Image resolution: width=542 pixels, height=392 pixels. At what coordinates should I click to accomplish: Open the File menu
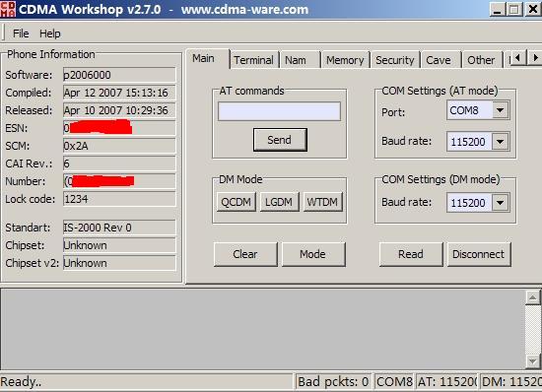point(21,33)
